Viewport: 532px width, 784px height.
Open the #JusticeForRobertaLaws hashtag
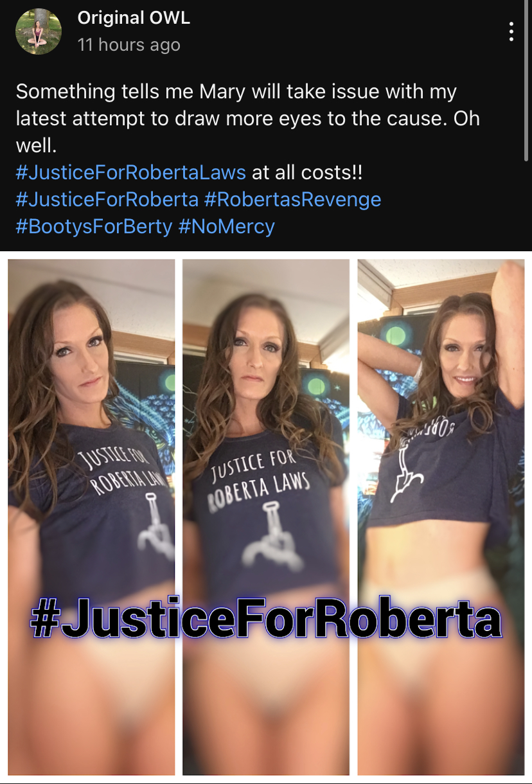click(131, 172)
